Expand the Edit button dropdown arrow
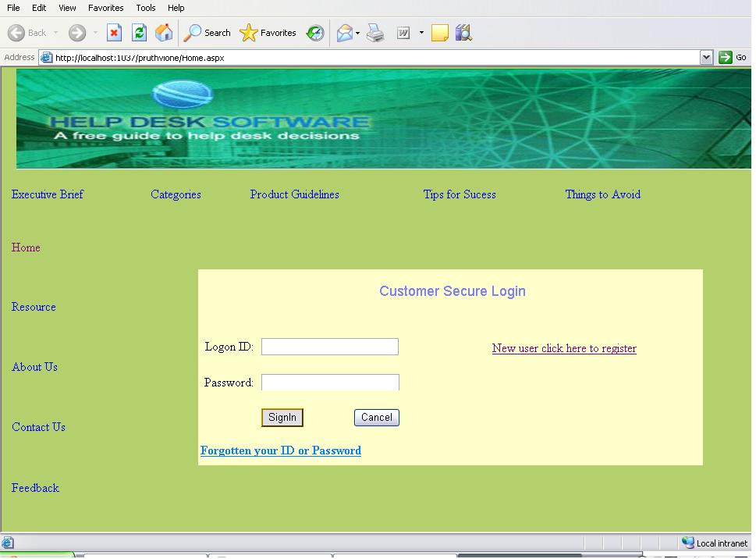 click(421, 33)
